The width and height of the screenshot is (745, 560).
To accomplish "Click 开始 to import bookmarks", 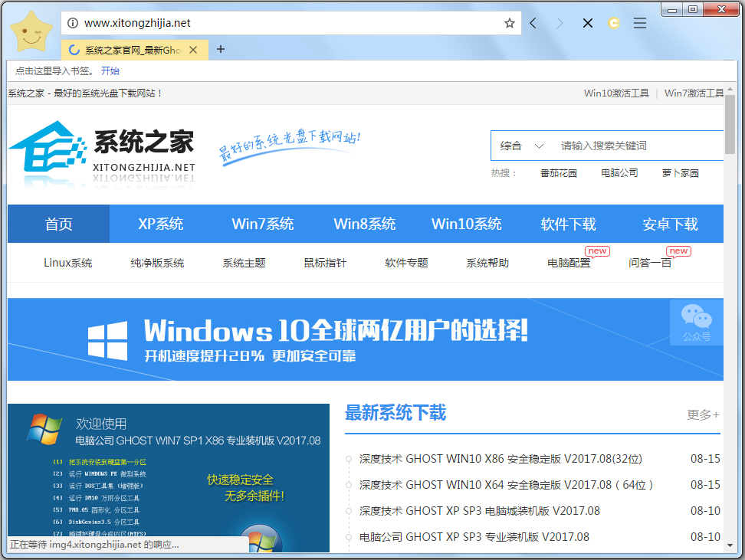I will [x=110, y=71].
